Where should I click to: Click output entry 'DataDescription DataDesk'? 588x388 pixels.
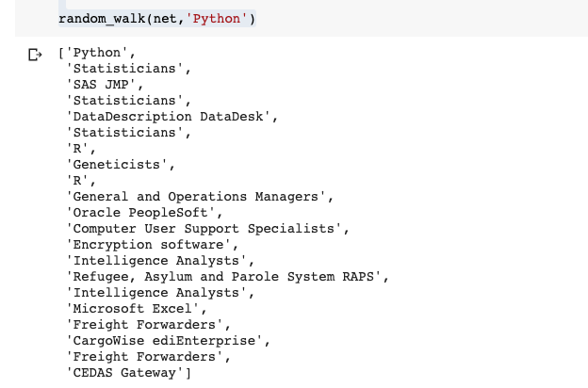pyautogui.click(x=168, y=117)
